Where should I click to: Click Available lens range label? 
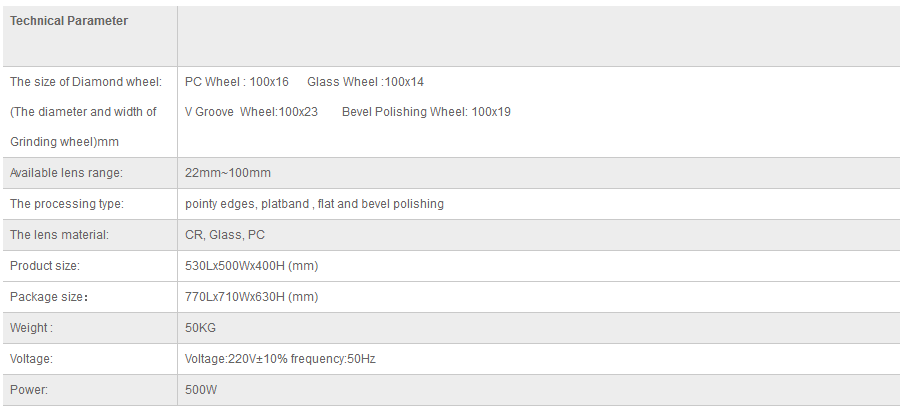click(66, 173)
